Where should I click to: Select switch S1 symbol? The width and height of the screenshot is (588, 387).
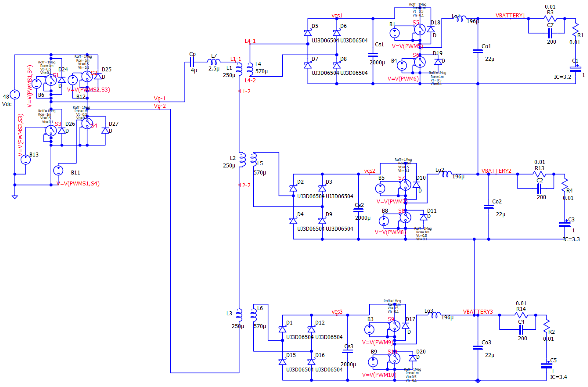point(51,80)
